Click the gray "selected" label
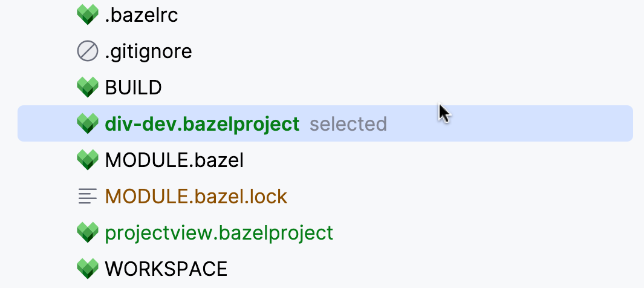The height and width of the screenshot is (288, 644). click(348, 124)
